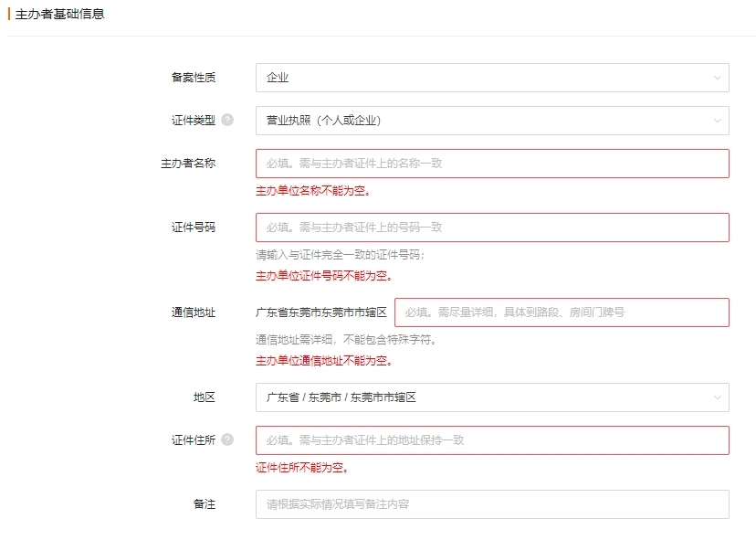Open the 备案性质 dropdown showing 企业

pyautogui.click(x=491, y=78)
